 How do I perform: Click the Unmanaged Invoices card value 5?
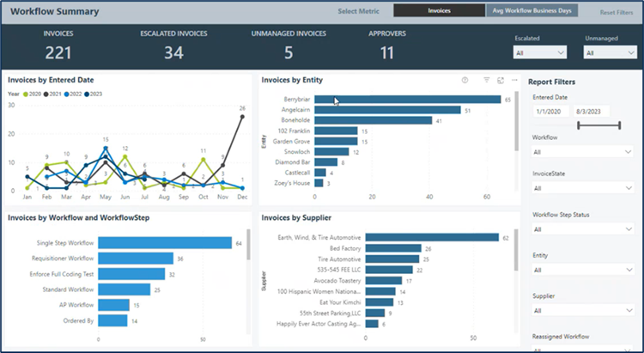[289, 52]
